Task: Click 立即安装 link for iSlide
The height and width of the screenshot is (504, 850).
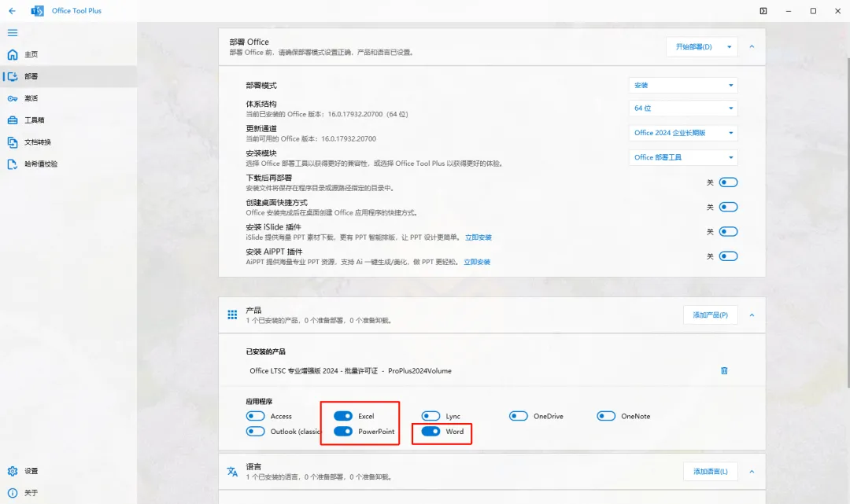Action: (479, 237)
